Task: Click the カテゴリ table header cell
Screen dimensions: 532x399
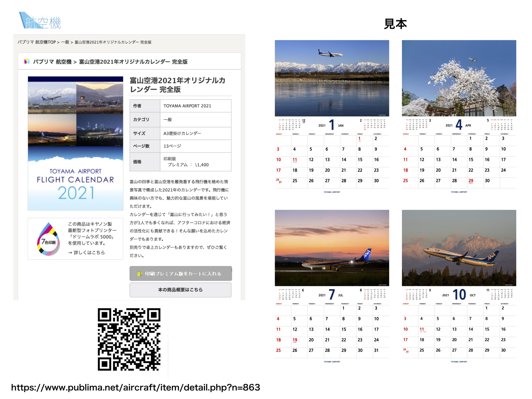Action: pos(145,119)
